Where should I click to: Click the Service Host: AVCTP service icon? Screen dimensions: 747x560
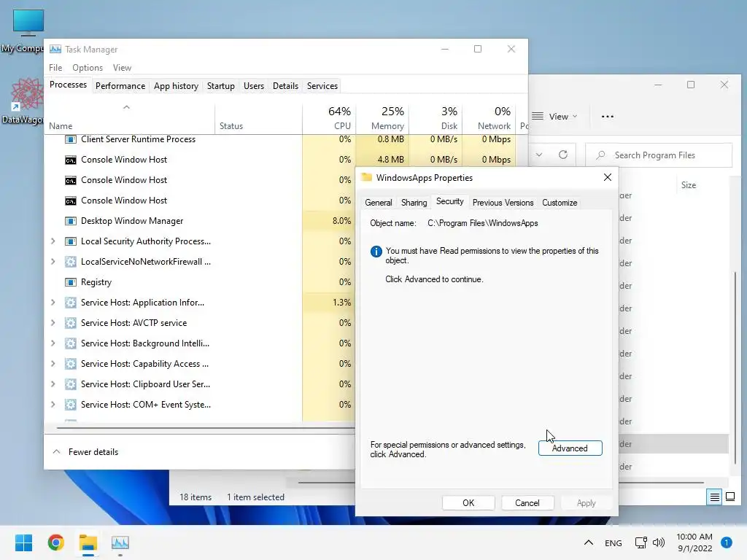(x=71, y=323)
